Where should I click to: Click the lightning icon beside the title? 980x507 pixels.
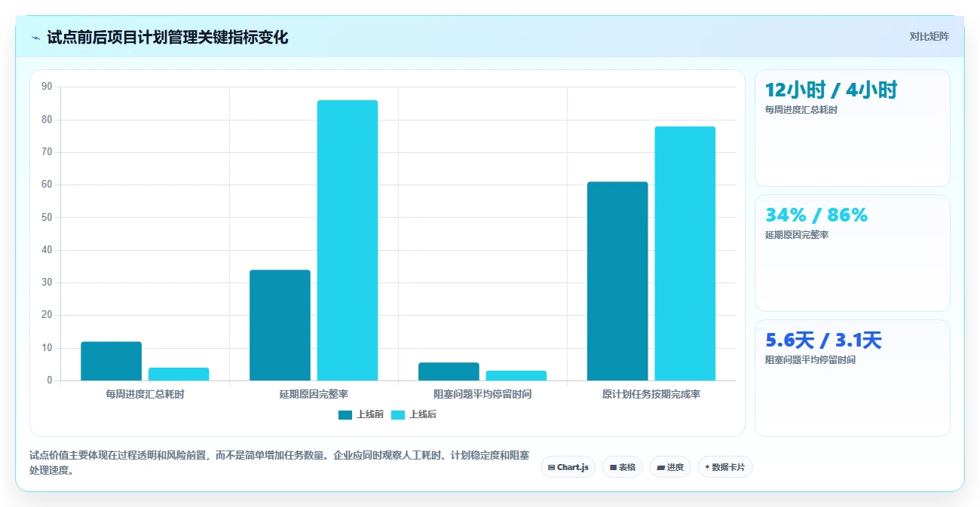pyautogui.click(x=35, y=38)
